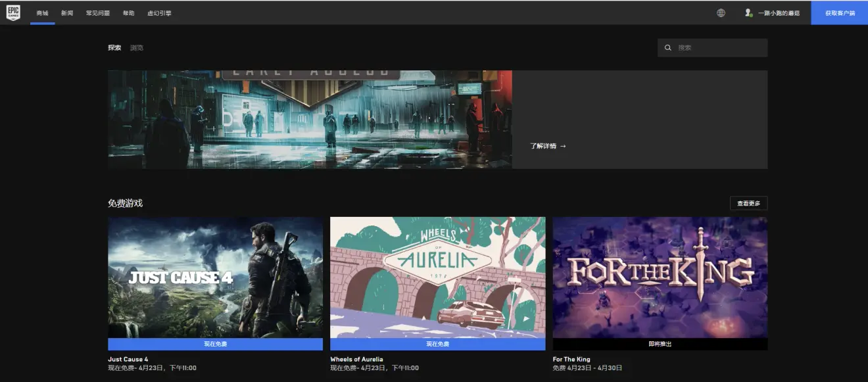The width and height of the screenshot is (868, 382).
Task: Click 即将推出 bar under For The King
Action: tap(660, 344)
